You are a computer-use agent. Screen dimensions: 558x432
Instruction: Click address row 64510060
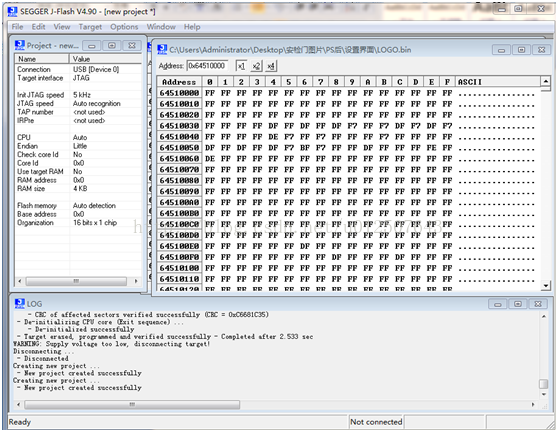tap(179, 159)
